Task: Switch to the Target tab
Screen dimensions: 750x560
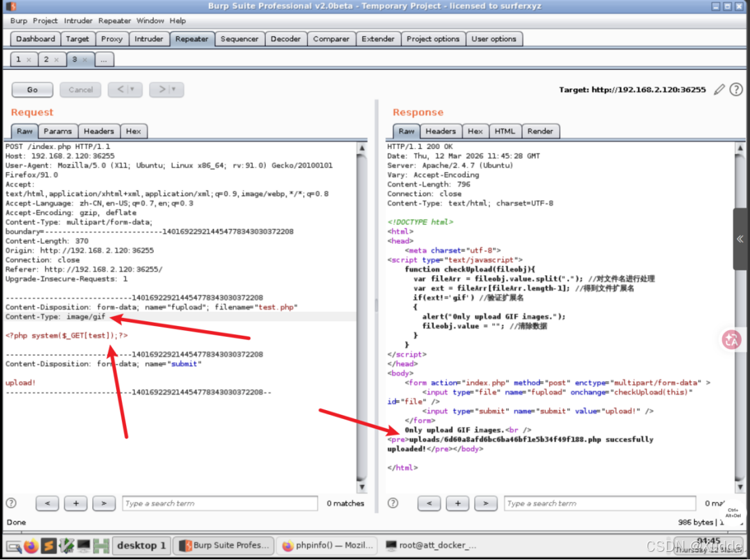Action: (77, 39)
